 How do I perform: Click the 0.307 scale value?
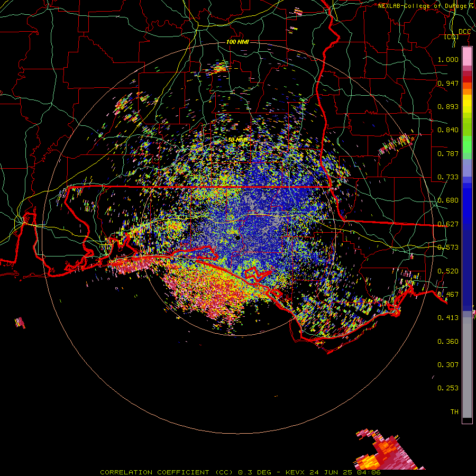click(x=448, y=365)
